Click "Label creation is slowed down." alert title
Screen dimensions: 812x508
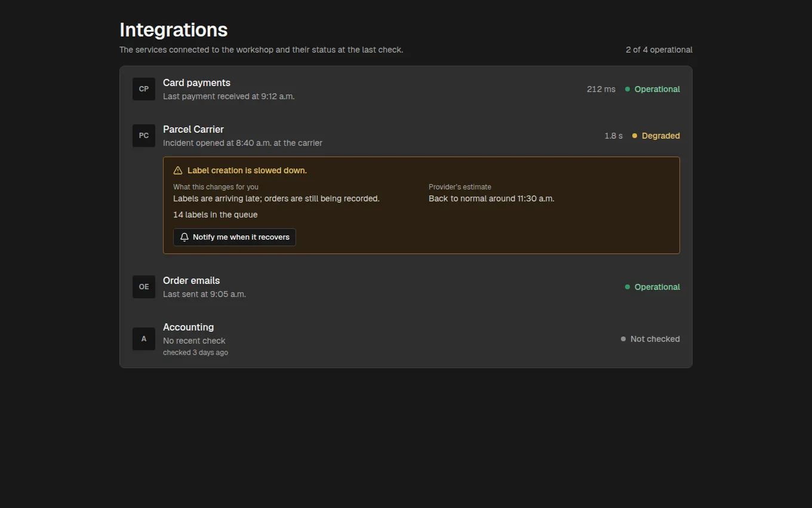click(247, 170)
